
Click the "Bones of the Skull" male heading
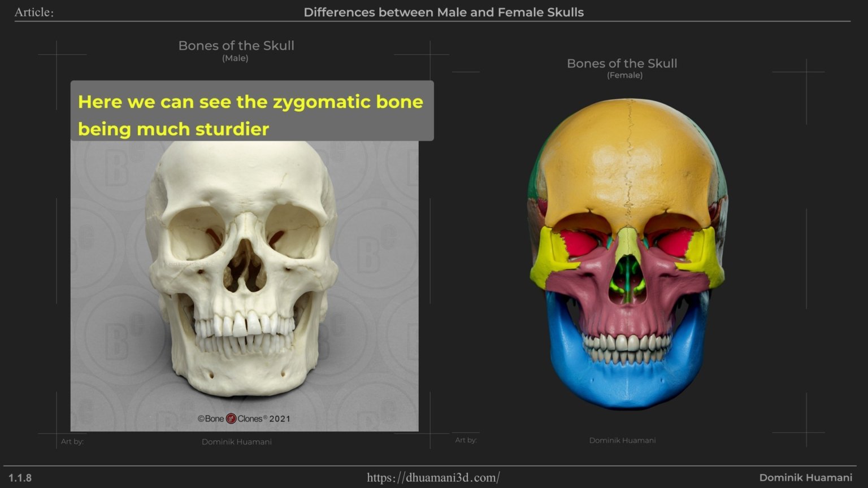[236, 46]
